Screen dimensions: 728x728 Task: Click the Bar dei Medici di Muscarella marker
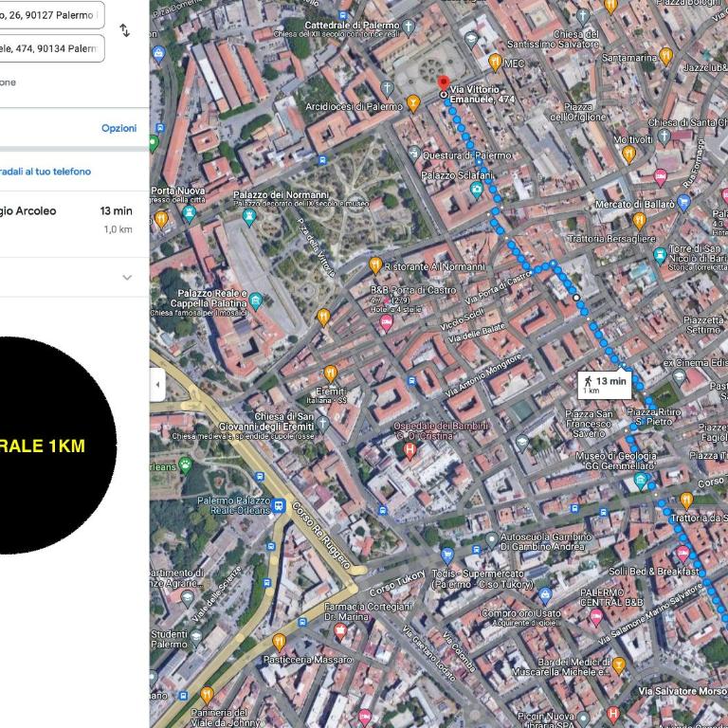(618, 664)
